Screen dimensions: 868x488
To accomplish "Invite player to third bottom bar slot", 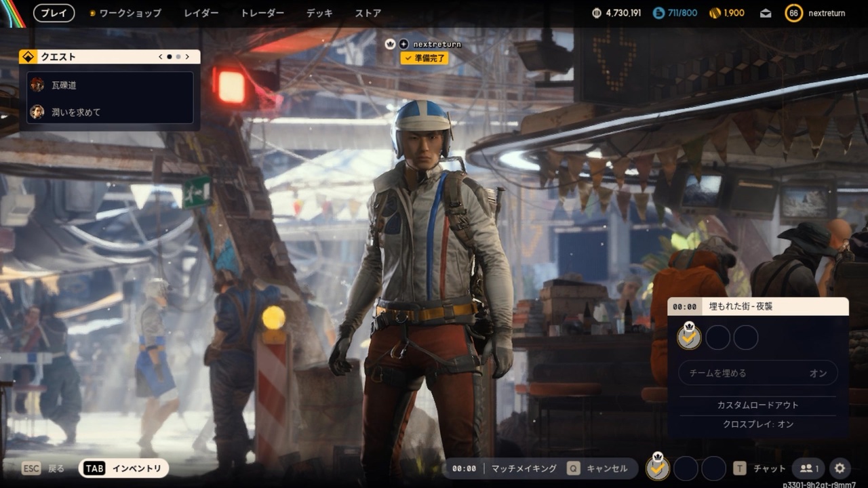I will pyautogui.click(x=714, y=468).
